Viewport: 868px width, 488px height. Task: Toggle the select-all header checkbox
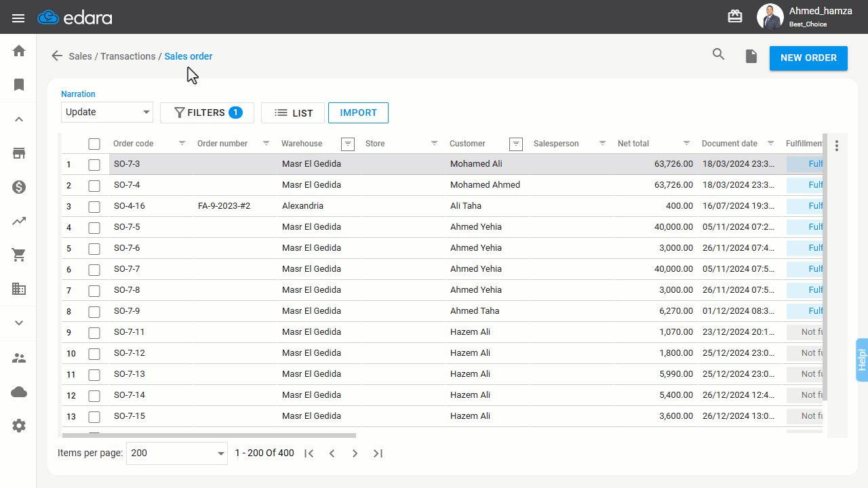94,144
